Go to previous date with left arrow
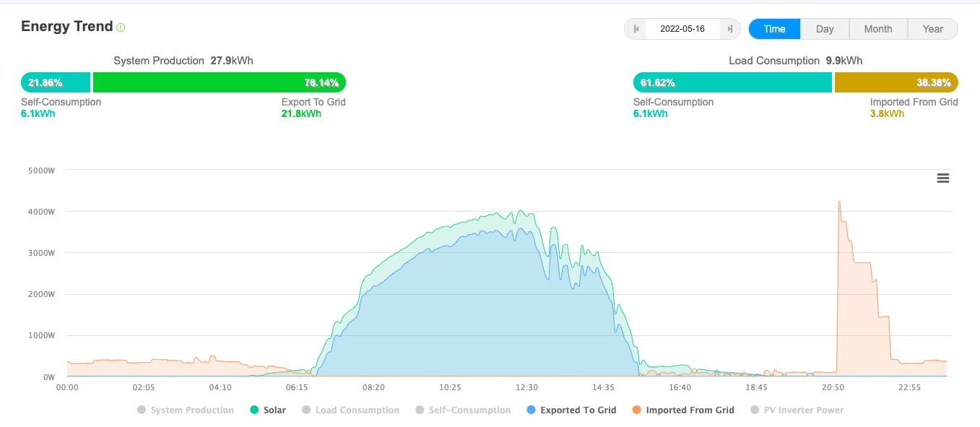 636,29
